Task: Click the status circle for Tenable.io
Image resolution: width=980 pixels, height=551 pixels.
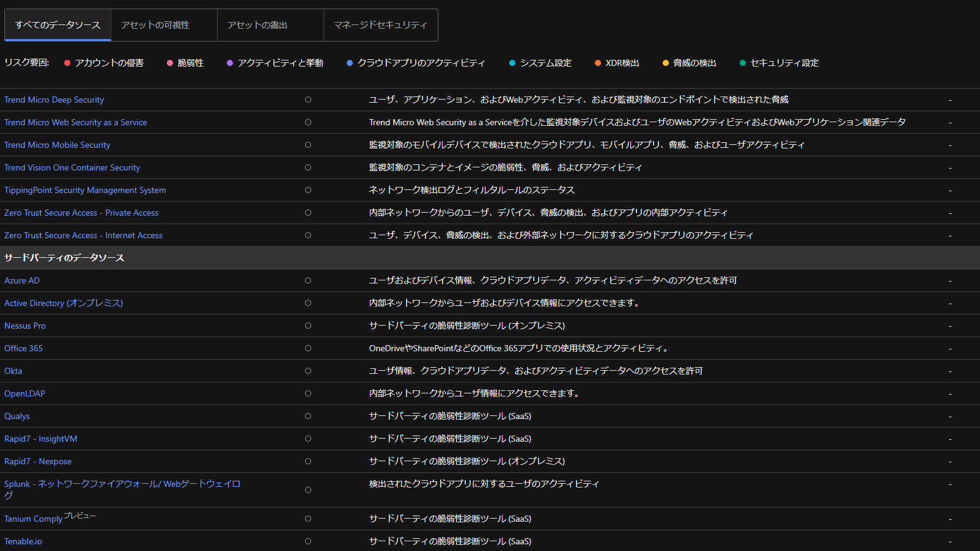Action: 308,541
